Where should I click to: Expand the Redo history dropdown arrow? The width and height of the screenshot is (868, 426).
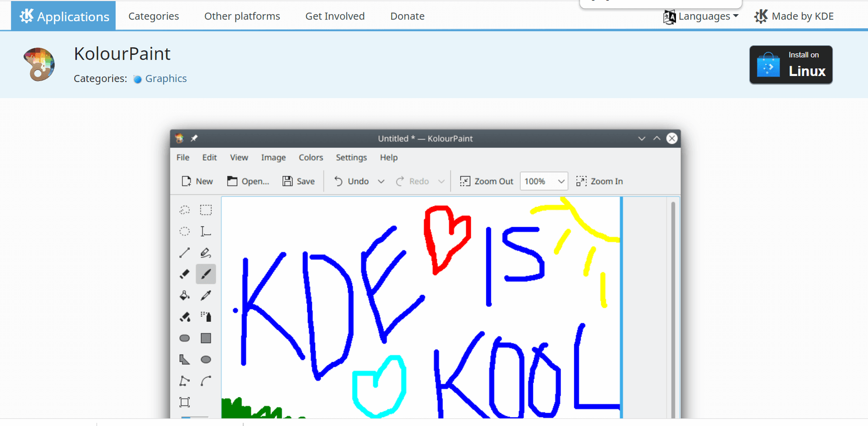pyautogui.click(x=442, y=181)
